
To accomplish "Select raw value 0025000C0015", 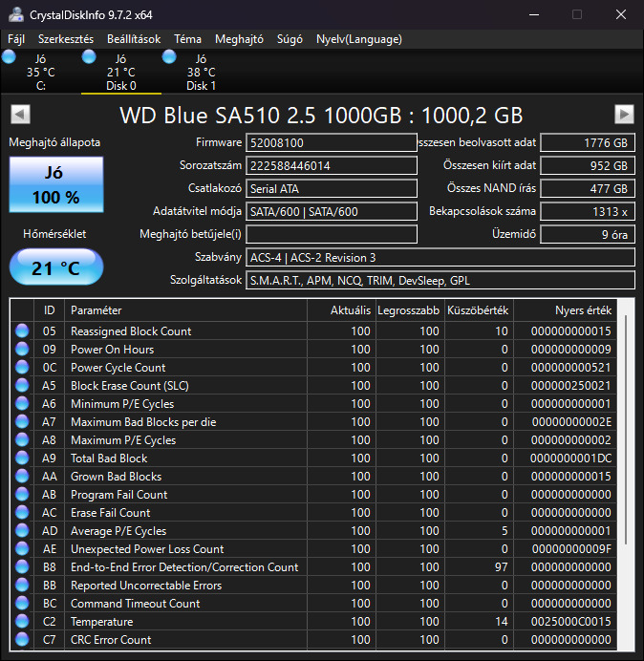I will point(571,622).
